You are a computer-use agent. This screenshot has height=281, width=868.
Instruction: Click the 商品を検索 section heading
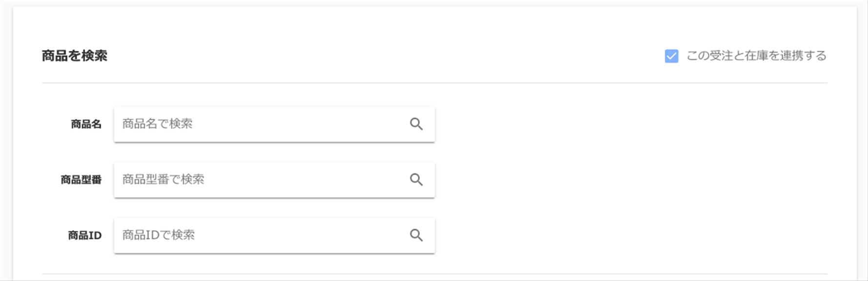click(x=74, y=56)
